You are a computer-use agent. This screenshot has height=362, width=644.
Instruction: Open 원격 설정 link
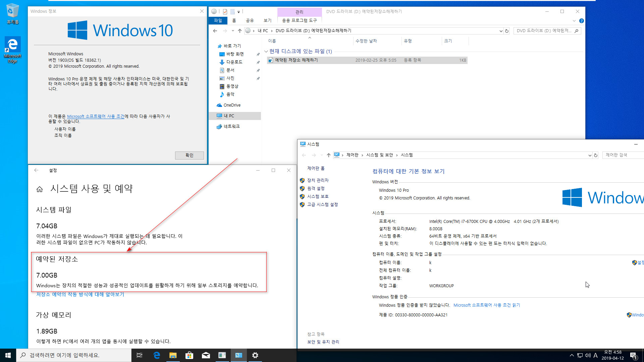point(316,188)
